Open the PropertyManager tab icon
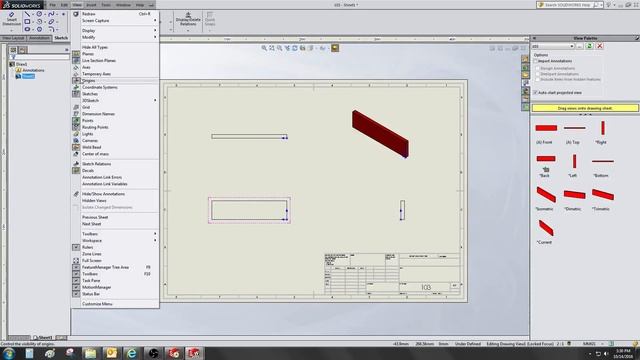This screenshot has width=640, height=360. point(22,50)
